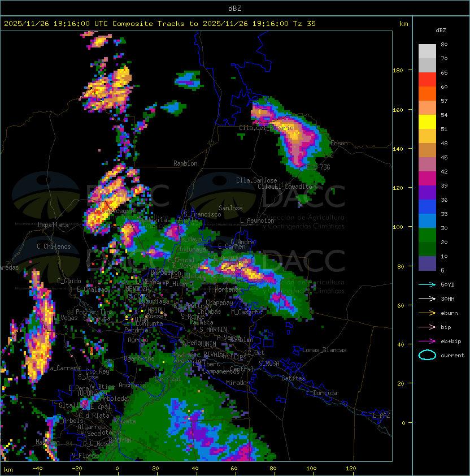The width and height of the screenshot is (470, 476).
Task: Click the 'Clla.El_Cavadito' place label
Action: pos(285,187)
